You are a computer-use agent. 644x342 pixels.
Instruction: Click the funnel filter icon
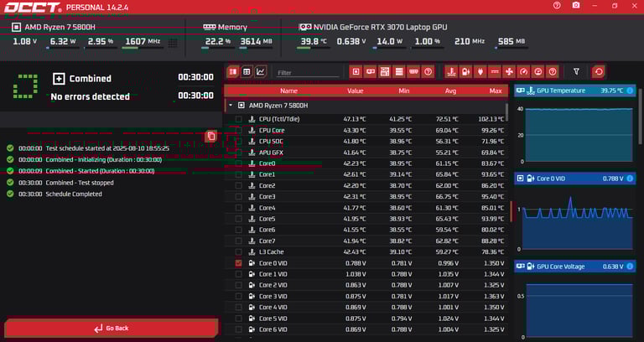pos(576,72)
